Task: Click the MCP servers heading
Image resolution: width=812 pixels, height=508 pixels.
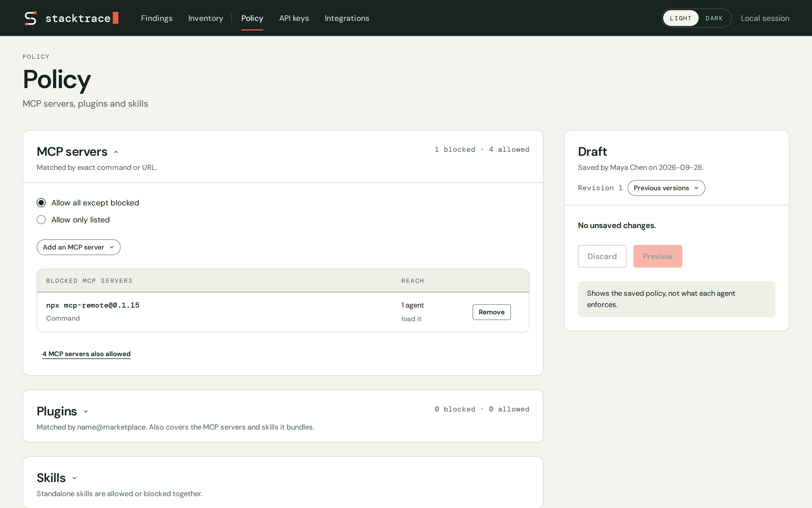Action: click(72, 152)
